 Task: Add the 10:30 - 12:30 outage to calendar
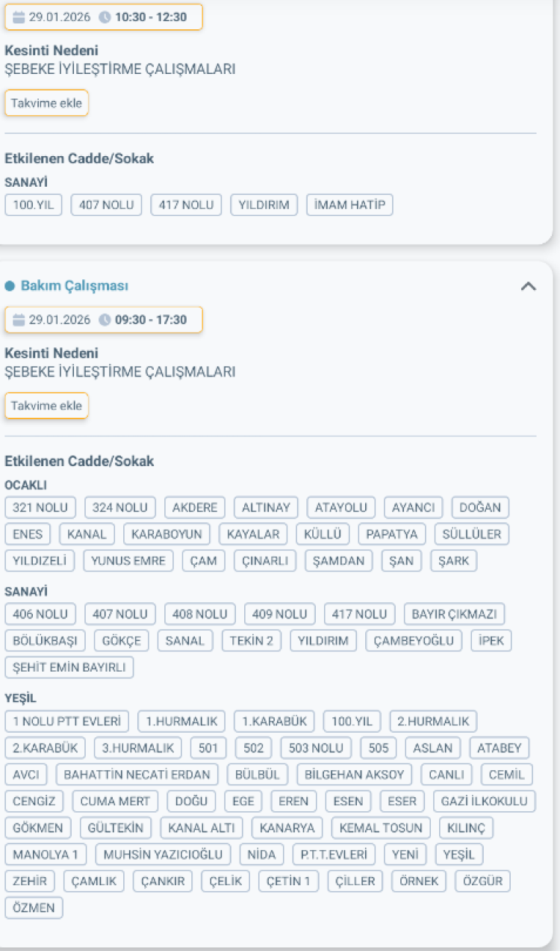coord(46,103)
